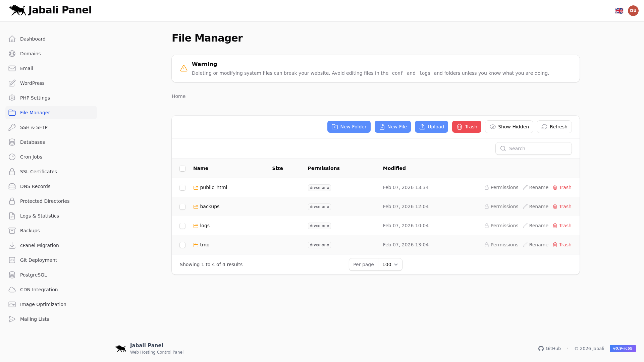Click the Home breadcrumb link
Screen dimensions: 644x362
coord(178,96)
